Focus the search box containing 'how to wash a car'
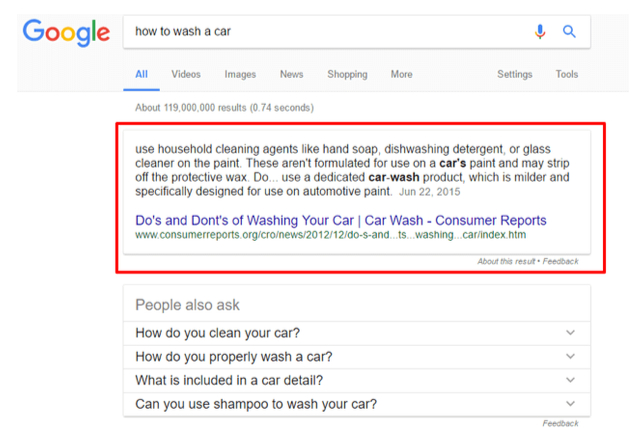The height and width of the screenshot is (428, 643). (356, 32)
